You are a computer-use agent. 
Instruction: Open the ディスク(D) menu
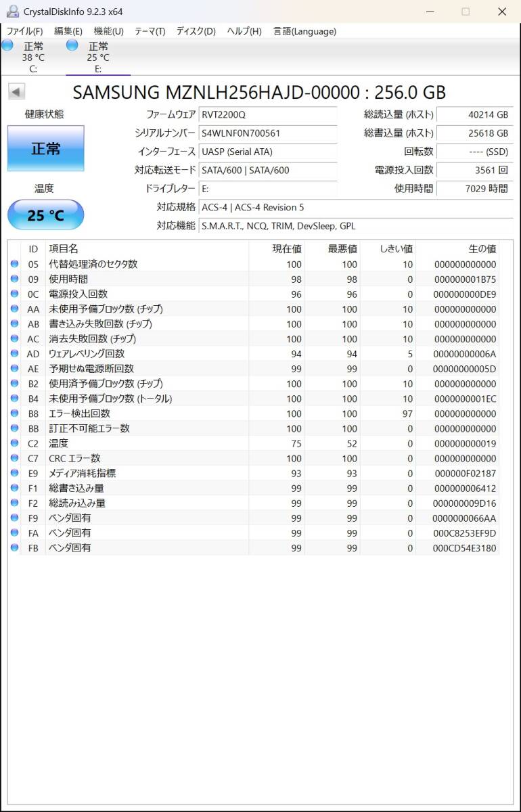[x=196, y=31]
